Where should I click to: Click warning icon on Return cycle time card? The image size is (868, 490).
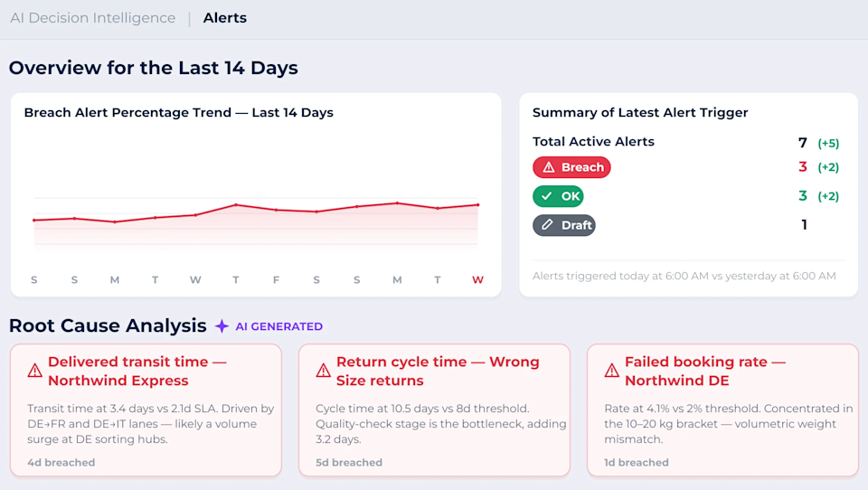tap(324, 371)
